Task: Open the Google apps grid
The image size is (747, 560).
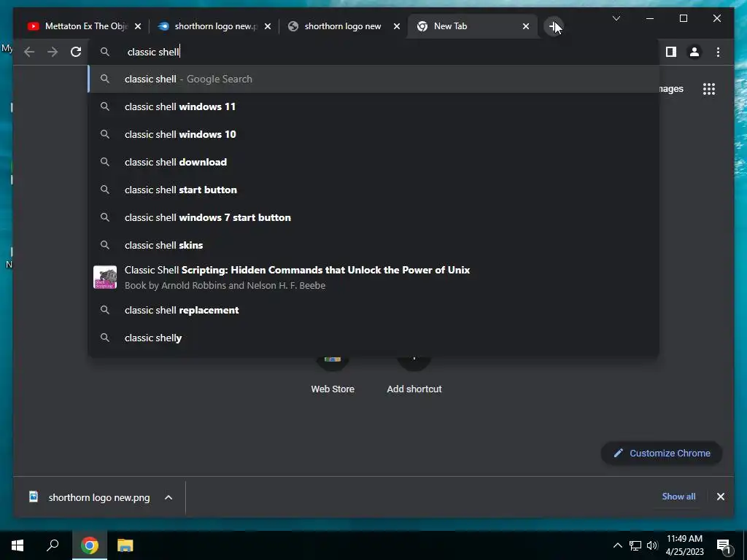Action: tap(709, 89)
